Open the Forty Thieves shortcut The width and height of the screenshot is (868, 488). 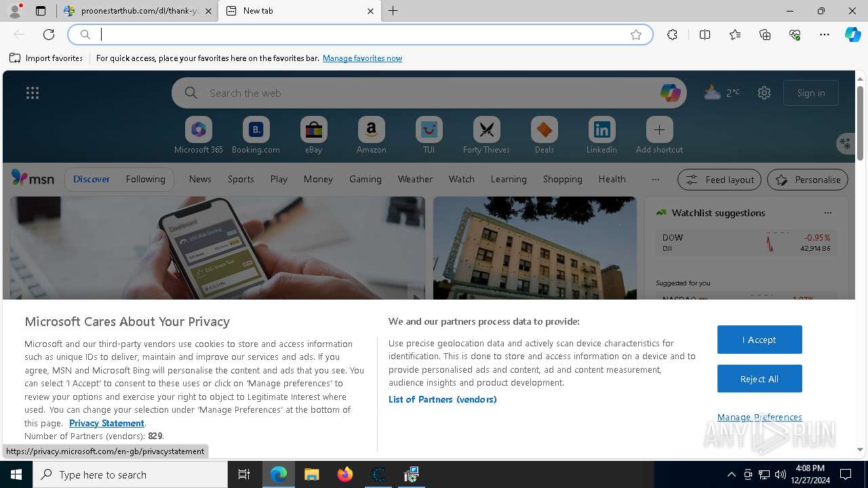point(486,136)
